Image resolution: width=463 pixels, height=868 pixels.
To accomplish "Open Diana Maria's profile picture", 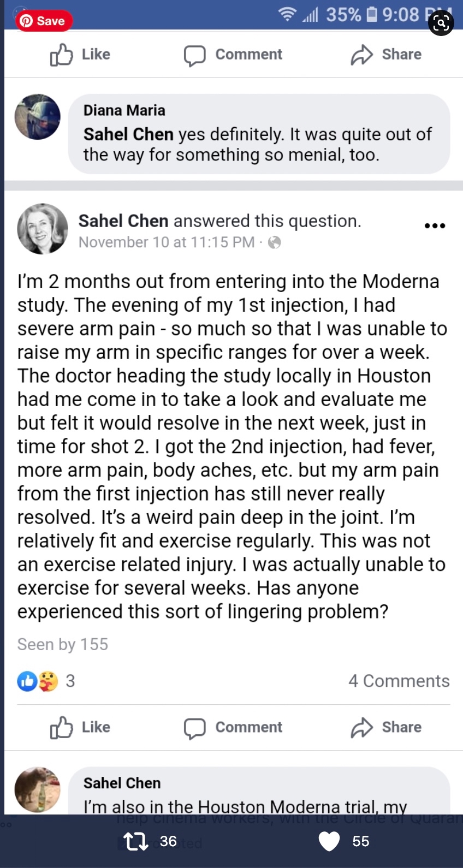I will (37, 117).
